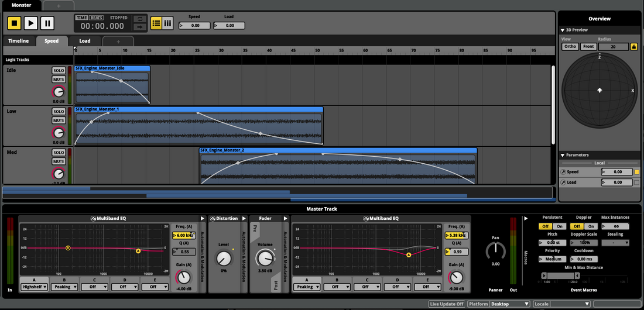Viewport: 644px width, 310px height.
Task: Click the Stop playback button
Action: pyautogui.click(x=15, y=23)
